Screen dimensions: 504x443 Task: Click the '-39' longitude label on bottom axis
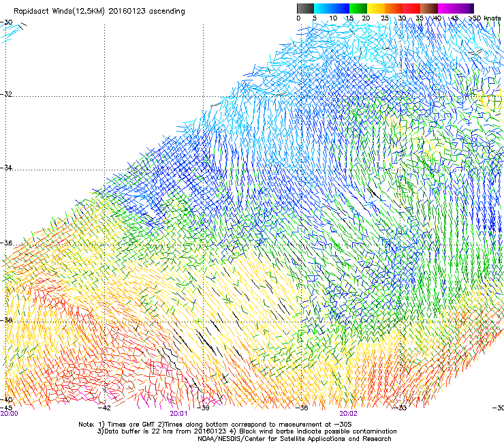click(203, 408)
